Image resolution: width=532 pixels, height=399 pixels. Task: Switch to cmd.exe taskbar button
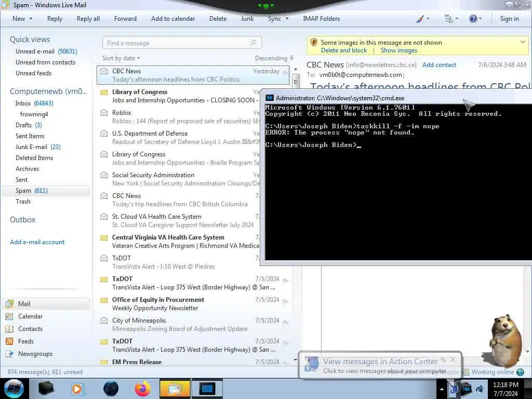[207, 389]
